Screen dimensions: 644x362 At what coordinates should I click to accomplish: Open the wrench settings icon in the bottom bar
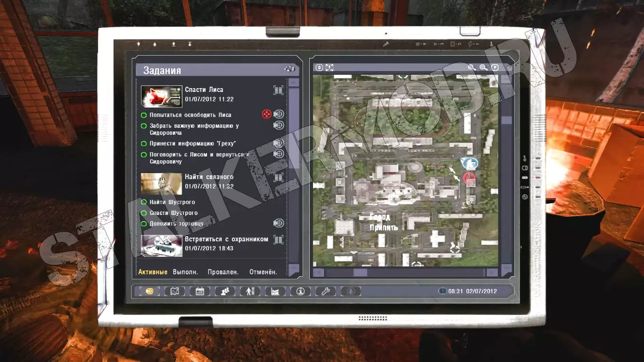click(x=325, y=291)
